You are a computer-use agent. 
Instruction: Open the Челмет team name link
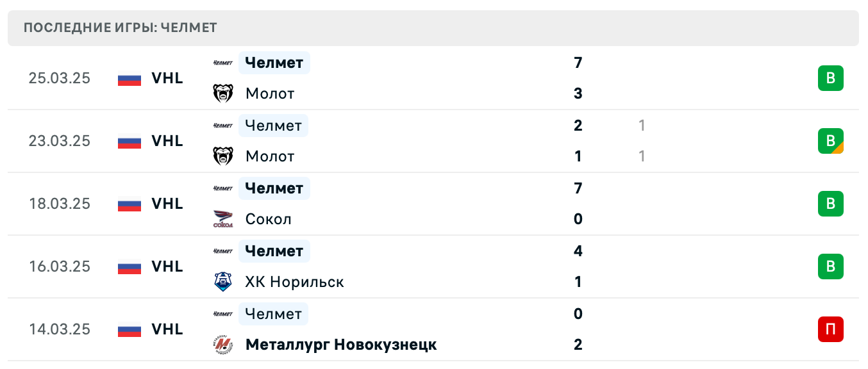[x=274, y=63]
